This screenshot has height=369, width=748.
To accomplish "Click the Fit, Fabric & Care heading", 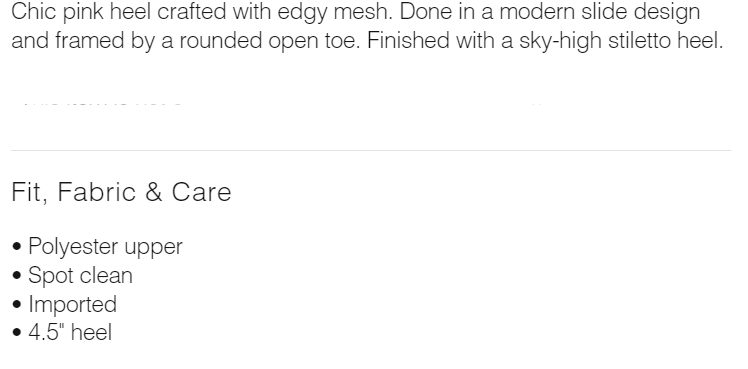I will 121,192.
